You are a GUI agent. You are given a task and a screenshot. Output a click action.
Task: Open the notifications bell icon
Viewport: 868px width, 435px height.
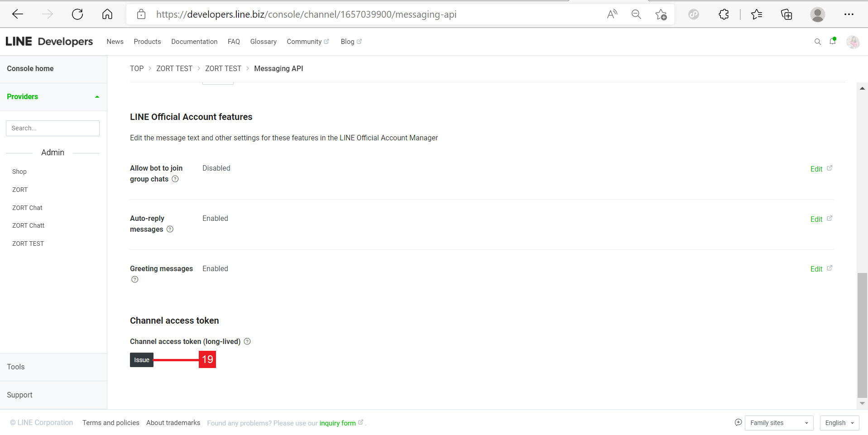(833, 41)
